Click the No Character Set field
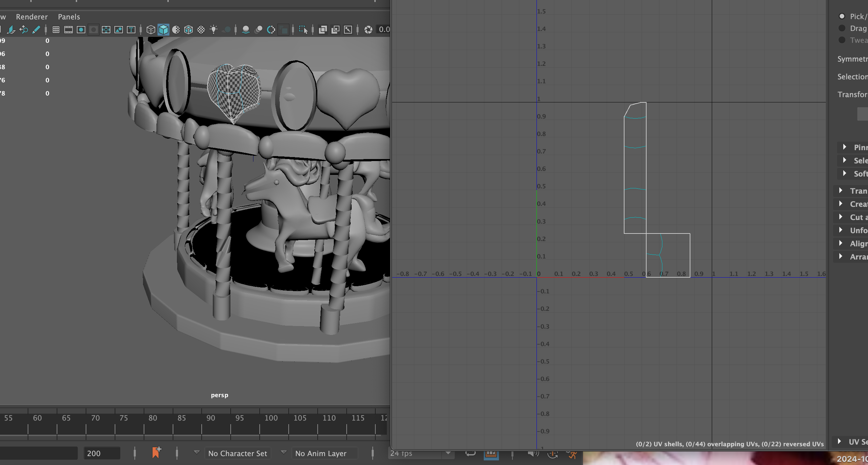Screen dimensions: 868x465 click(x=238, y=453)
